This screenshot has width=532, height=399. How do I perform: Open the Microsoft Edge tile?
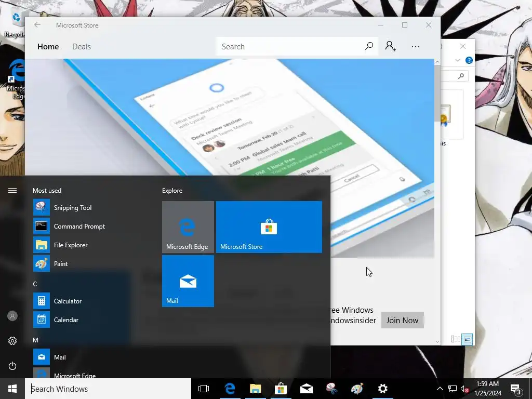click(188, 227)
